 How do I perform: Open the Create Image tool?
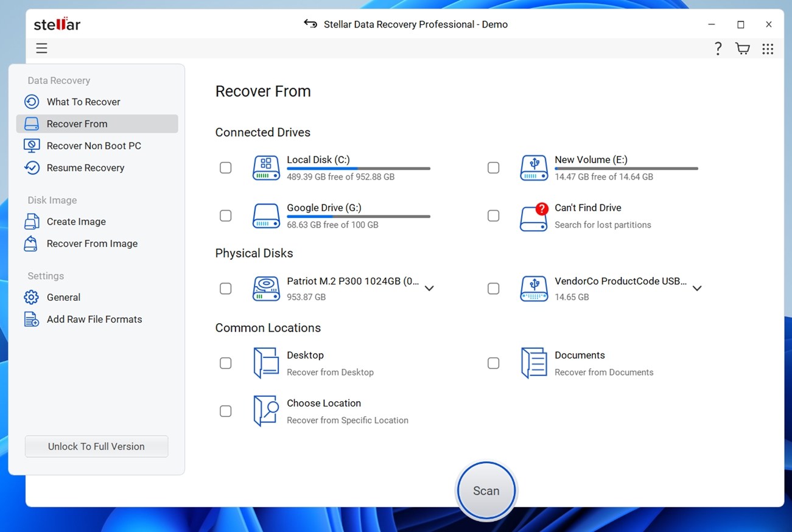click(x=76, y=222)
